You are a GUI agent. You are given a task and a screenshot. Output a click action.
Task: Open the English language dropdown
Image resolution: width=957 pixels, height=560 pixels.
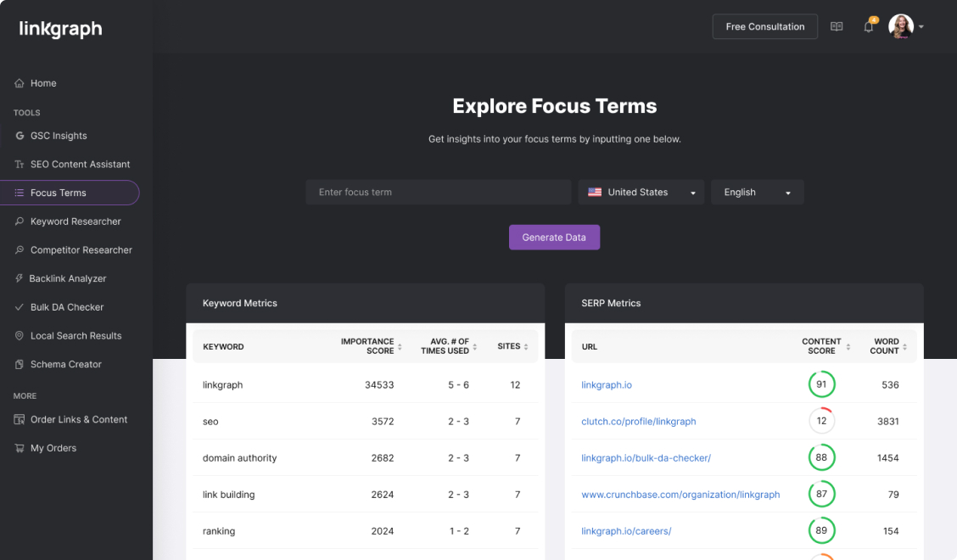click(757, 193)
